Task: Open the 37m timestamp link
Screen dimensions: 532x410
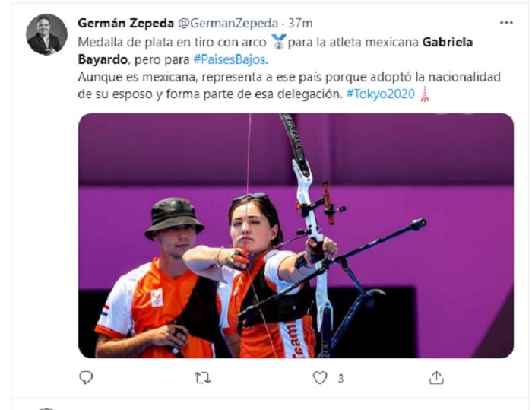Action: click(x=300, y=23)
